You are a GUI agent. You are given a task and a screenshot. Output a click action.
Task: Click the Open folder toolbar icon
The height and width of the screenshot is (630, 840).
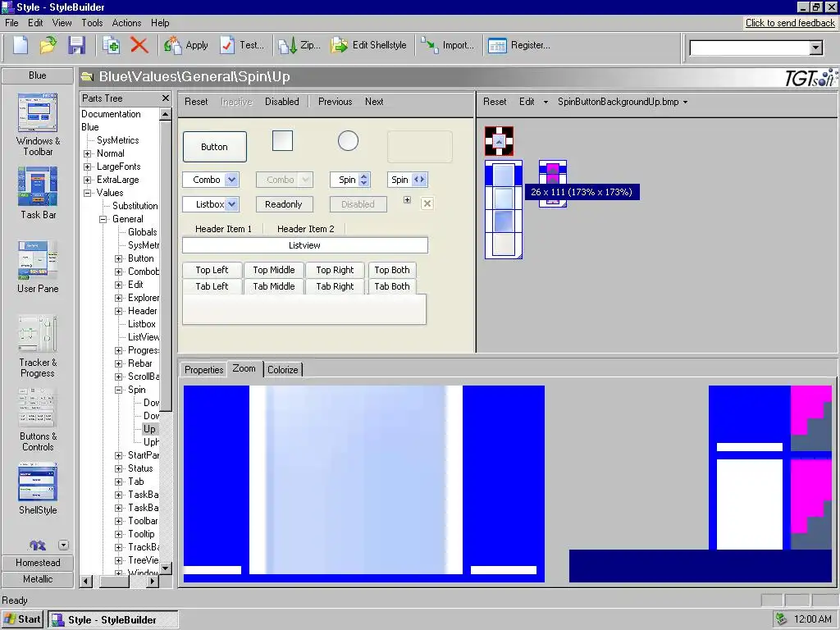pyautogui.click(x=48, y=45)
